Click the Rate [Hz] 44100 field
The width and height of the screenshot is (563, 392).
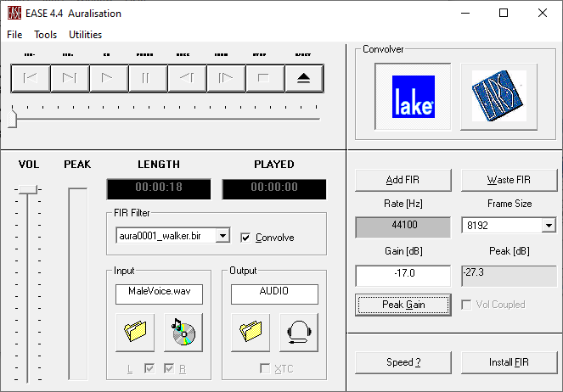coord(403,227)
